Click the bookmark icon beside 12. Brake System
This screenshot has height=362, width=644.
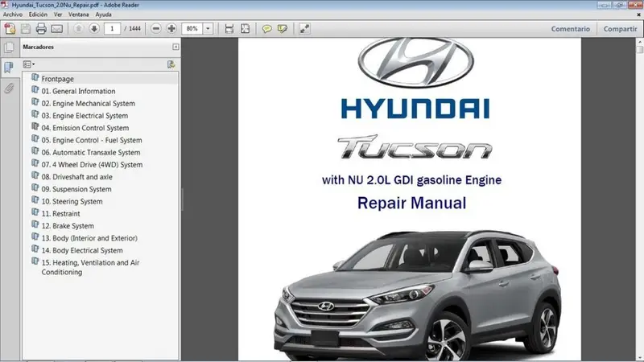[x=35, y=225]
